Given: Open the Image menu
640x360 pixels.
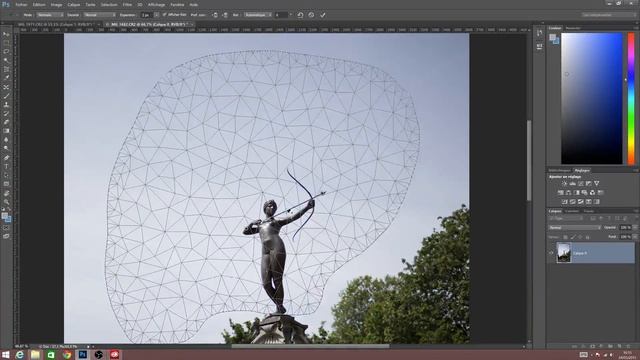Looking at the screenshot, I should (x=56, y=4).
